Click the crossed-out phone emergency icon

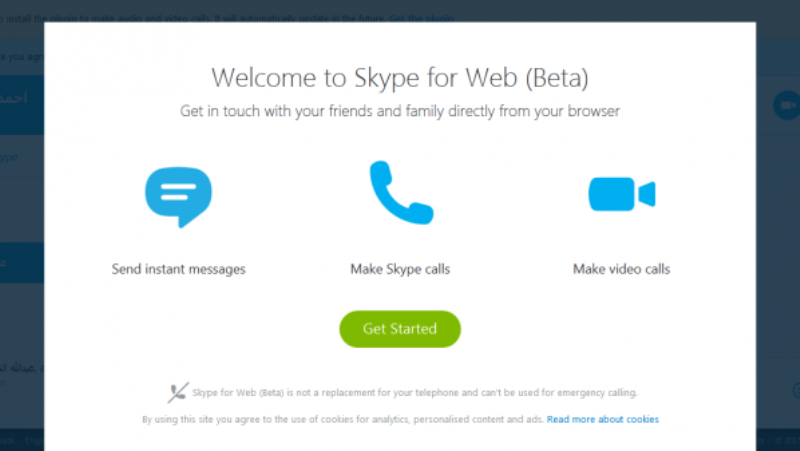[x=178, y=392]
